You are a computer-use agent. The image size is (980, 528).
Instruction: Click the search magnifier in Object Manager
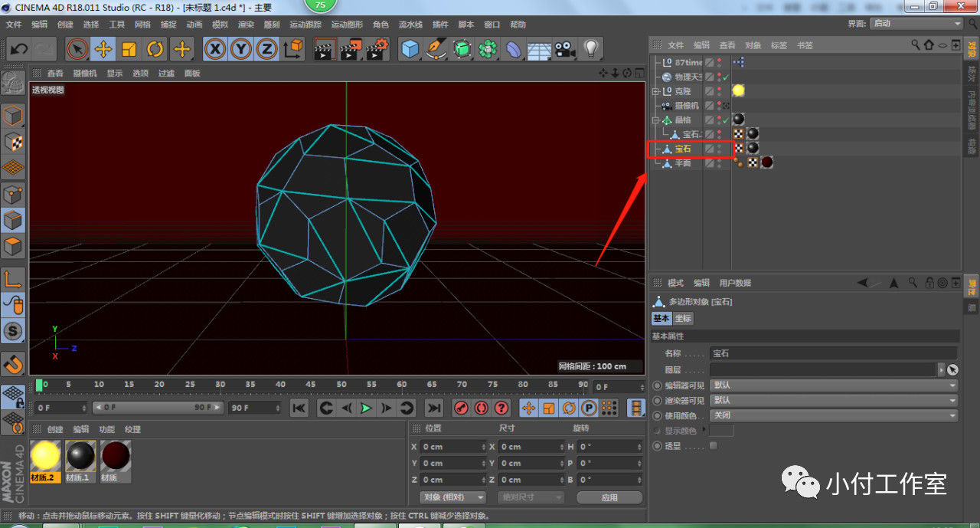tap(915, 45)
